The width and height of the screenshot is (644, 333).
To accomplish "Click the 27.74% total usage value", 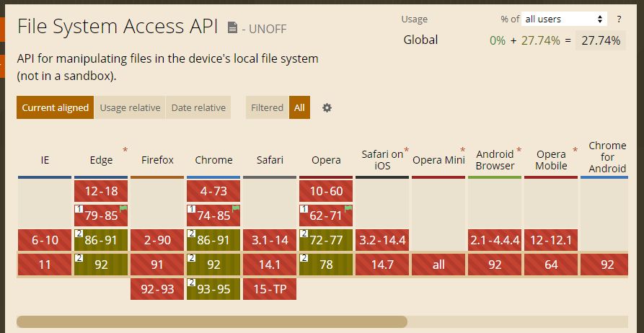I will pyautogui.click(x=601, y=40).
